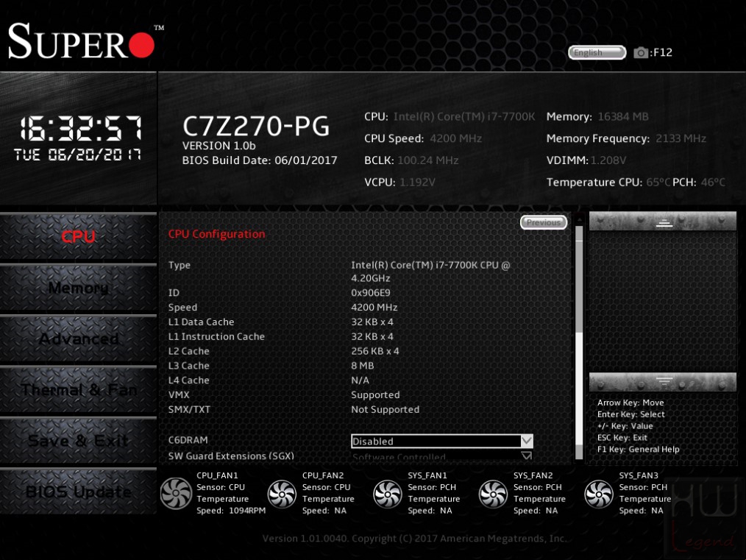Click the Memory Frequency 2133 MHz value
The image size is (746, 560).
tap(681, 138)
